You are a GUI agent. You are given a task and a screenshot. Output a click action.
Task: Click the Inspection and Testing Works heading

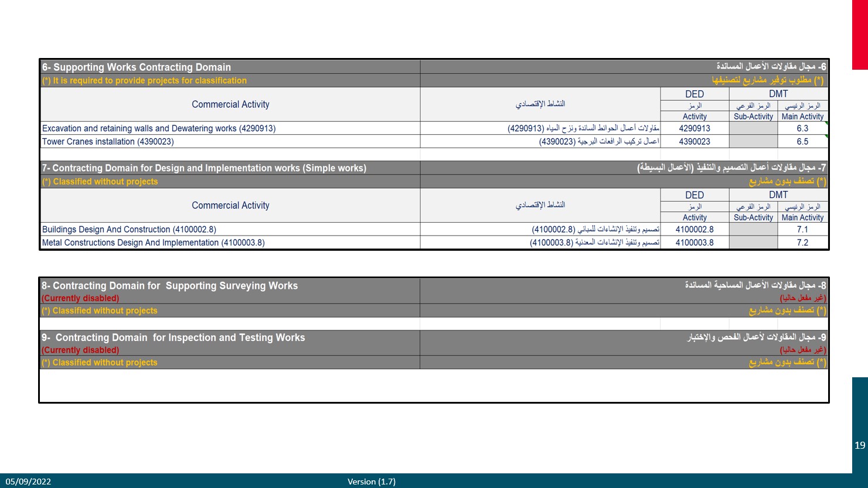(x=173, y=337)
